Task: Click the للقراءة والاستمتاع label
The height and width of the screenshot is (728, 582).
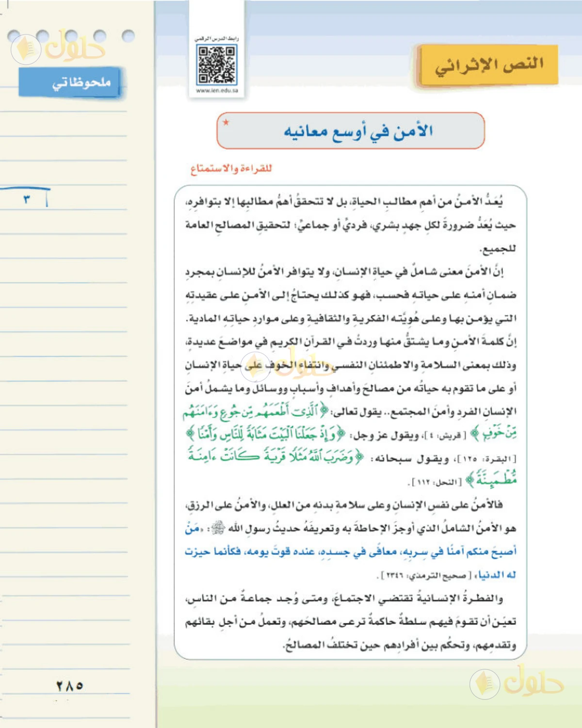Action: click(231, 168)
